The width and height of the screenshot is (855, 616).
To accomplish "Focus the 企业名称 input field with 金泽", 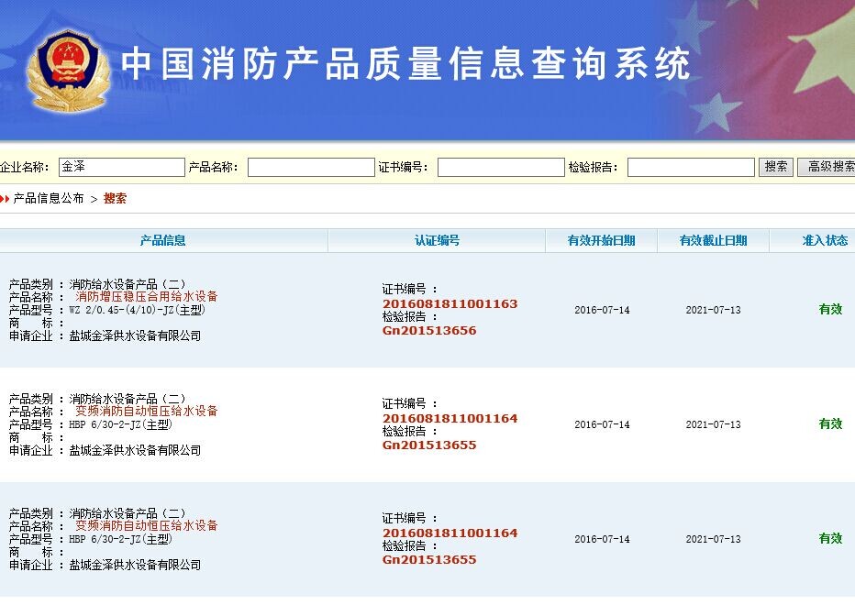I will click(122, 167).
